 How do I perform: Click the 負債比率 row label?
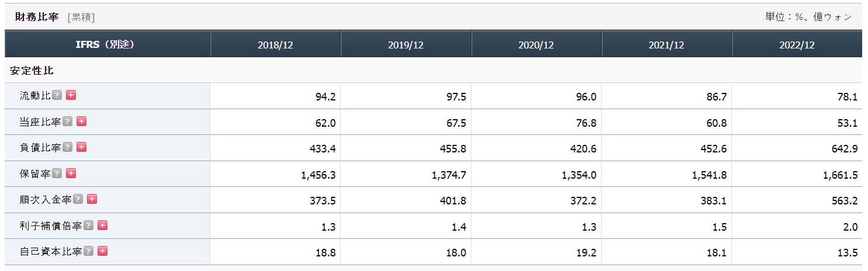[x=40, y=148]
